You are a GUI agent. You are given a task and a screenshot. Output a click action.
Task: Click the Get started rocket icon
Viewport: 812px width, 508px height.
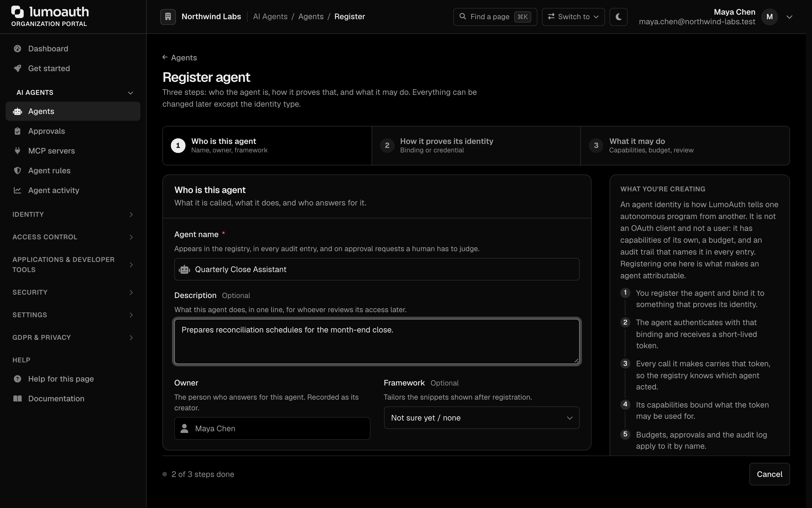coord(17,69)
